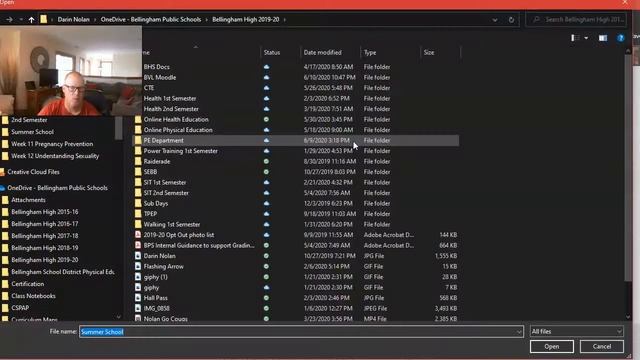This screenshot has height=360, width=640.
Task: Click the cloud status icon for CTE
Action: point(266,88)
